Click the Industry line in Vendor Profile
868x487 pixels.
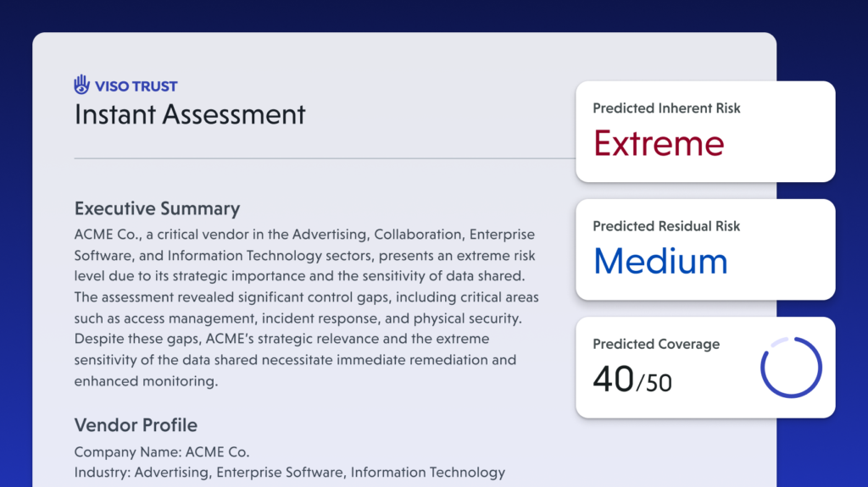point(289,472)
